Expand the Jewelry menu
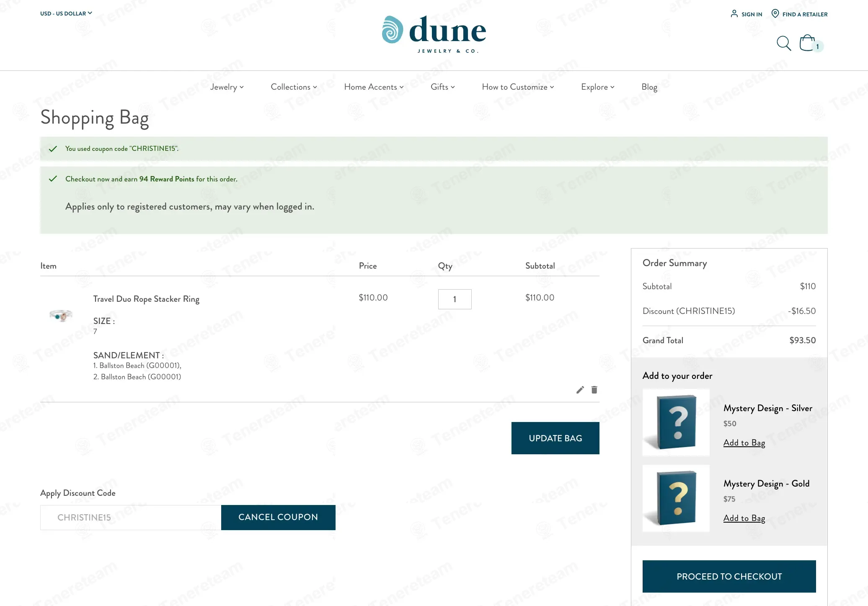 pyautogui.click(x=227, y=87)
